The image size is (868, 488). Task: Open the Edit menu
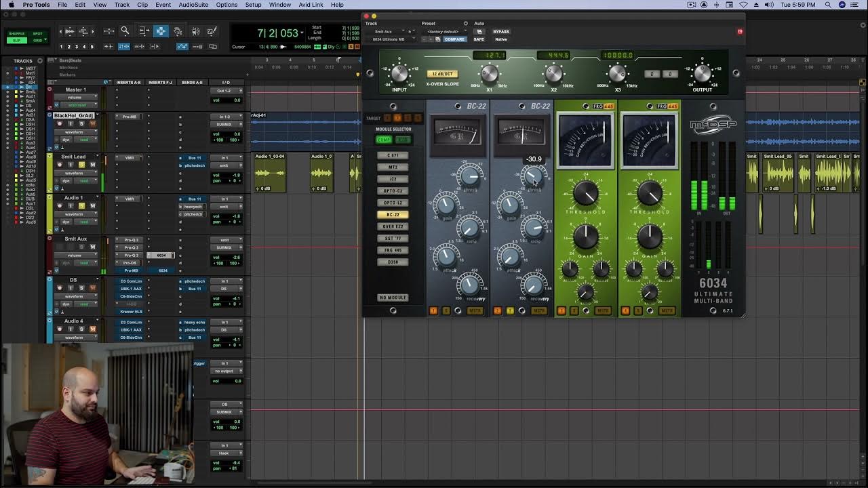pos(80,5)
